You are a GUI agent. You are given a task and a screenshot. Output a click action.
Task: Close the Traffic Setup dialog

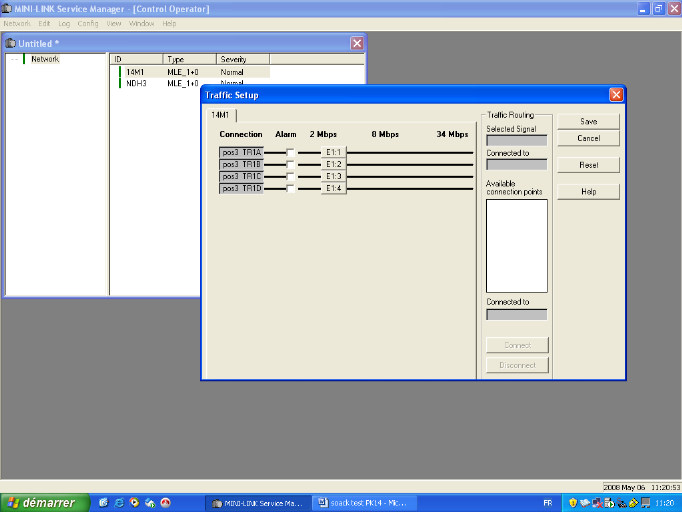(x=615, y=94)
